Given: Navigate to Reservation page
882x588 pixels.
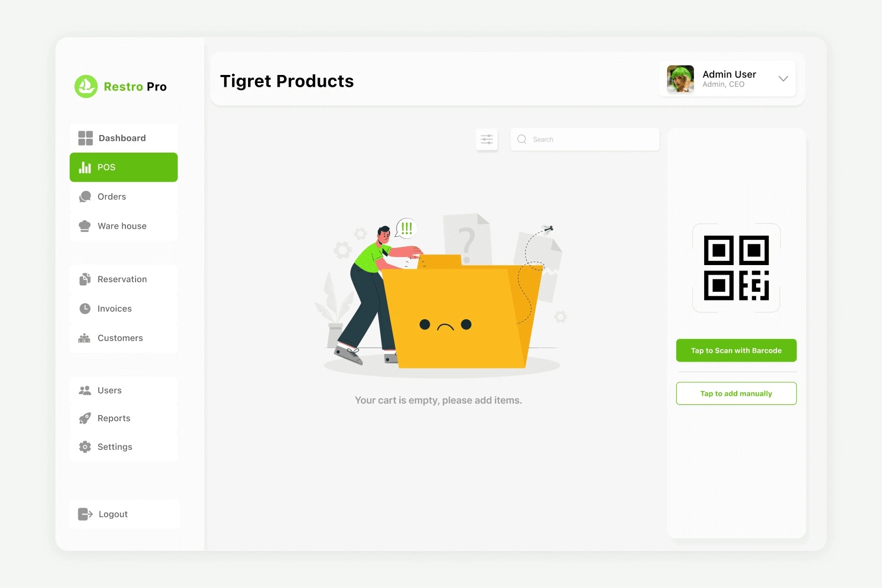Looking at the screenshot, I should click(124, 279).
